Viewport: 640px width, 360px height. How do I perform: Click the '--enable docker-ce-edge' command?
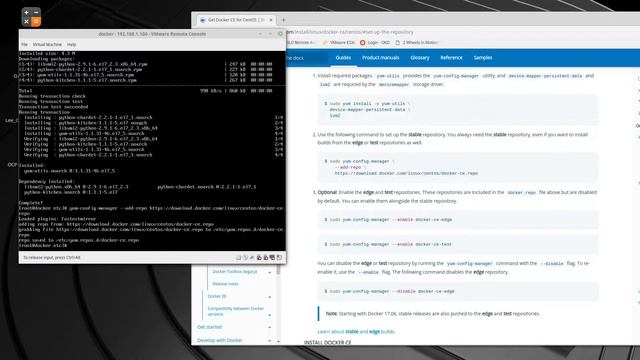[x=388, y=220]
